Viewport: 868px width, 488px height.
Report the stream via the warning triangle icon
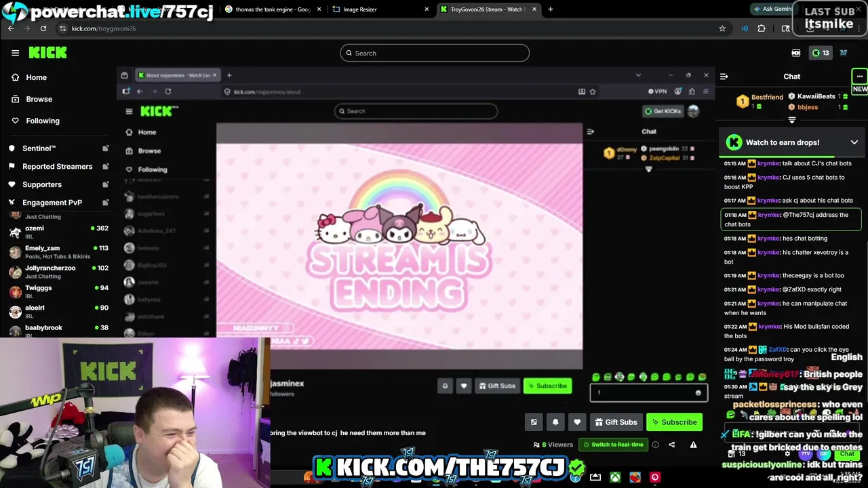pos(693,445)
